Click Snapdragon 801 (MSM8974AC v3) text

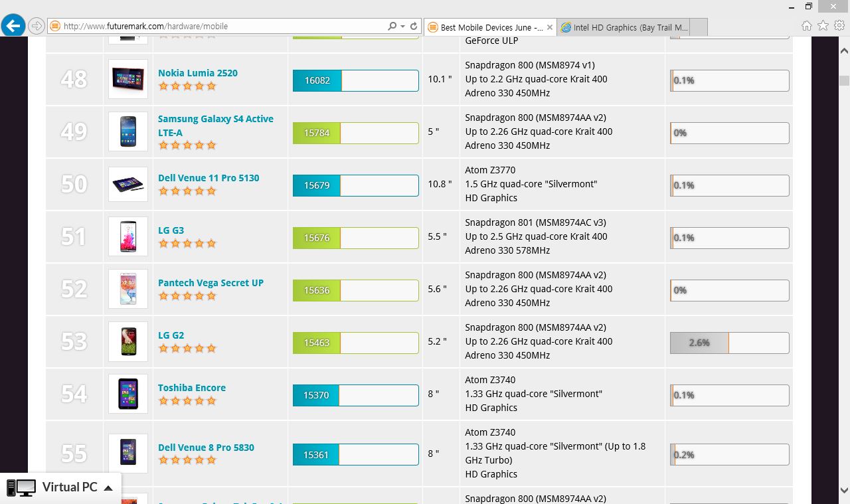(535, 222)
